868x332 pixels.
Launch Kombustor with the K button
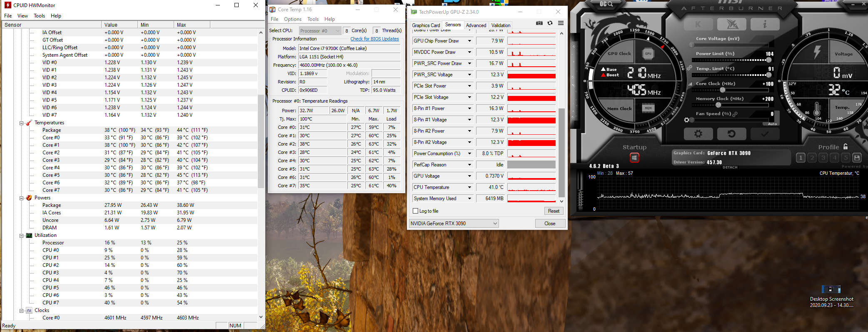pos(698,24)
